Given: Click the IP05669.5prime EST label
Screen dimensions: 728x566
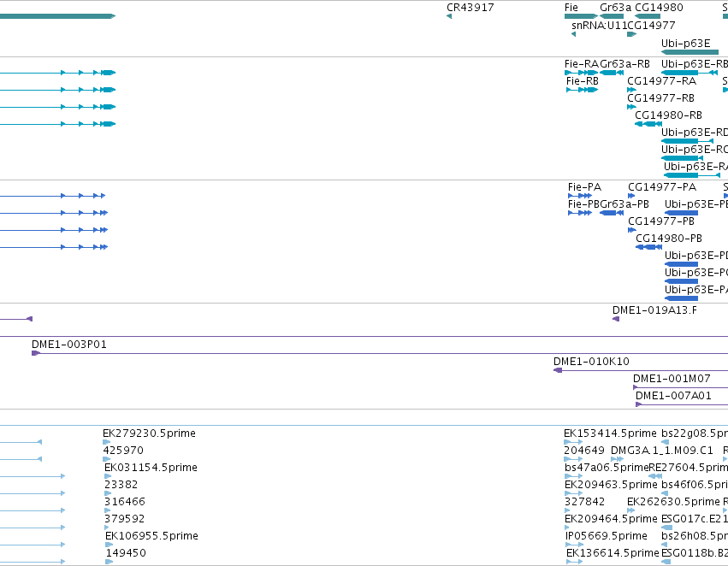Looking at the screenshot, I should [607, 536].
